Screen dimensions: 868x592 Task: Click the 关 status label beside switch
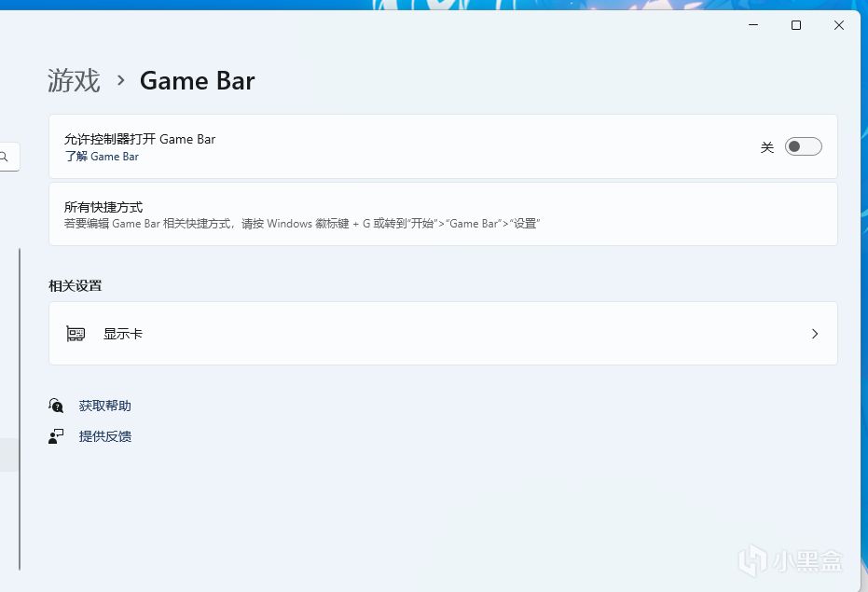[766, 147]
